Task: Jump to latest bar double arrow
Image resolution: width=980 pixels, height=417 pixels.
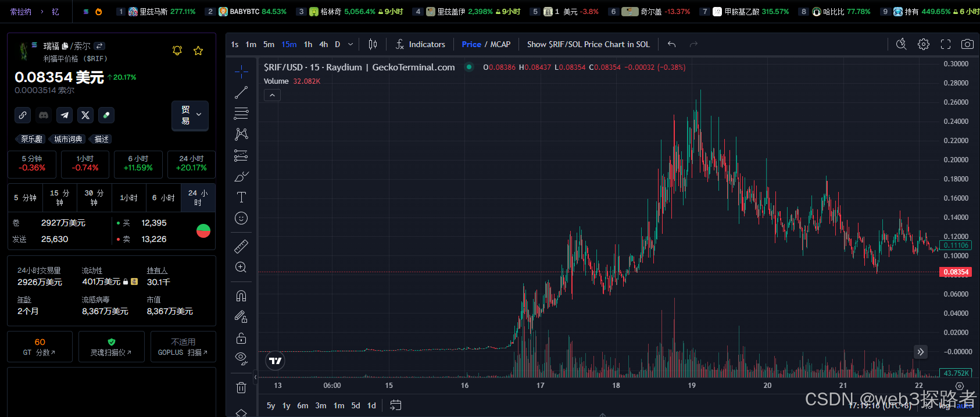Action: point(920,352)
